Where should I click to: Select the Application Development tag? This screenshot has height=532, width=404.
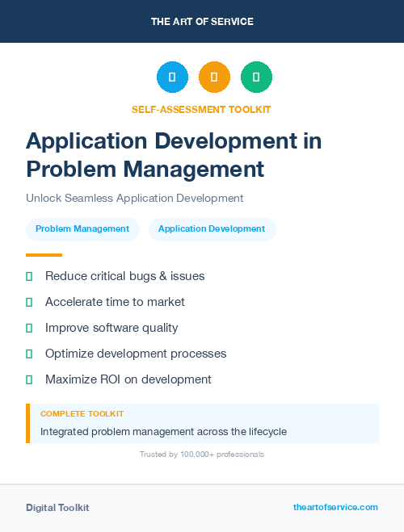[212, 229]
